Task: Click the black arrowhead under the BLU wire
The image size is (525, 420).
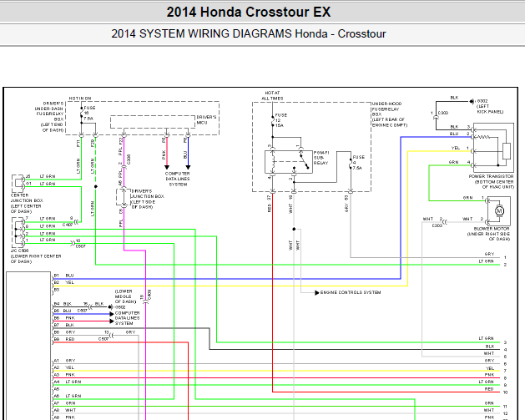Action: click(188, 167)
